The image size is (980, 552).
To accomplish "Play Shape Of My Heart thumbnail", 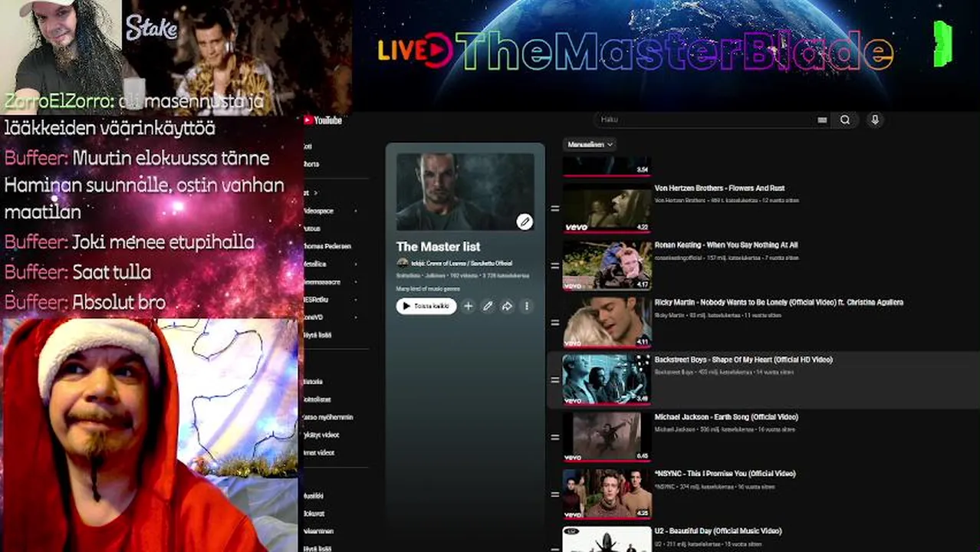I will [x=607, y=379].
